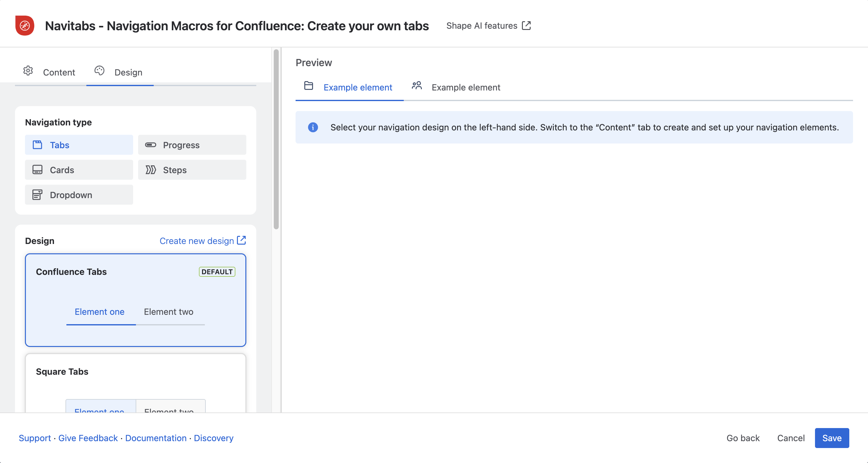Click the Save button
The width and height of the screenshot is (868, 463).
(x=832, y=438)
